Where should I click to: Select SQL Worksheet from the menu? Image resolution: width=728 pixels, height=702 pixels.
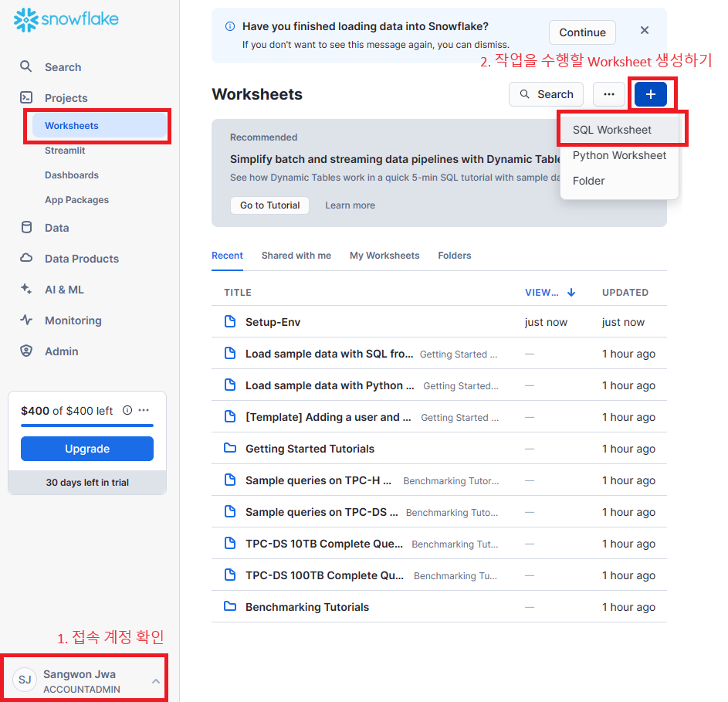point(619,130)
